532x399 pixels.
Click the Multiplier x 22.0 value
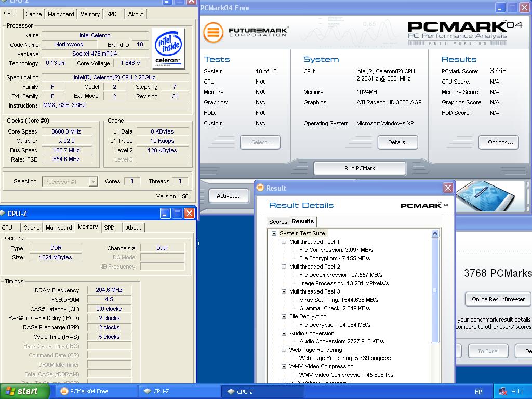pyautogui.click(x=66, y=141)
